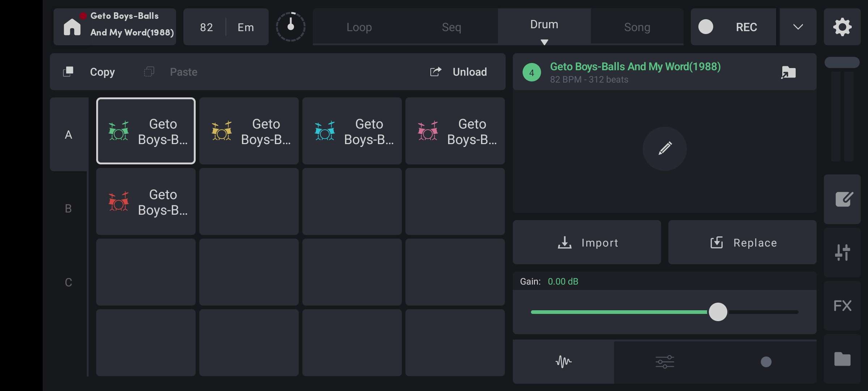Select bank A
Viewport: 868px width, 391px height.
click(68, 134)
